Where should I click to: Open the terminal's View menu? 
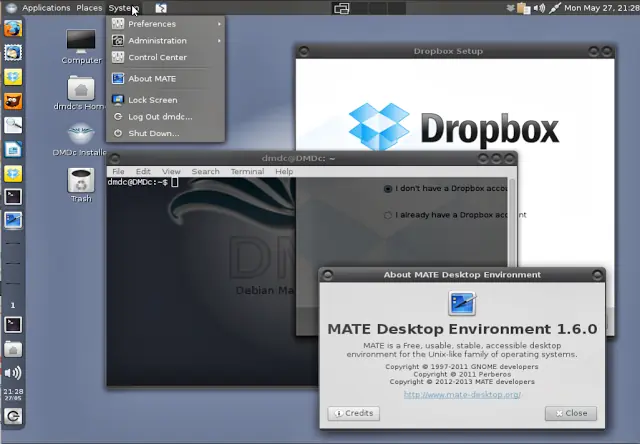click(171, 172)
